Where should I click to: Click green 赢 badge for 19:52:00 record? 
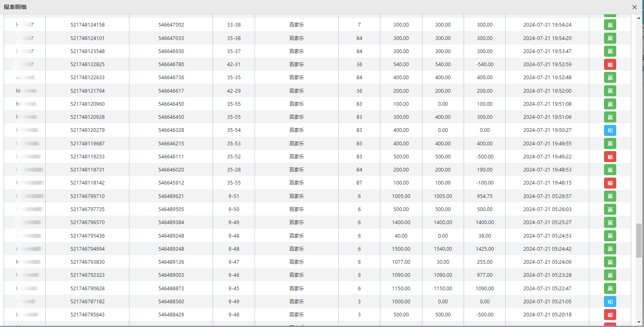[x=610, y=91]
